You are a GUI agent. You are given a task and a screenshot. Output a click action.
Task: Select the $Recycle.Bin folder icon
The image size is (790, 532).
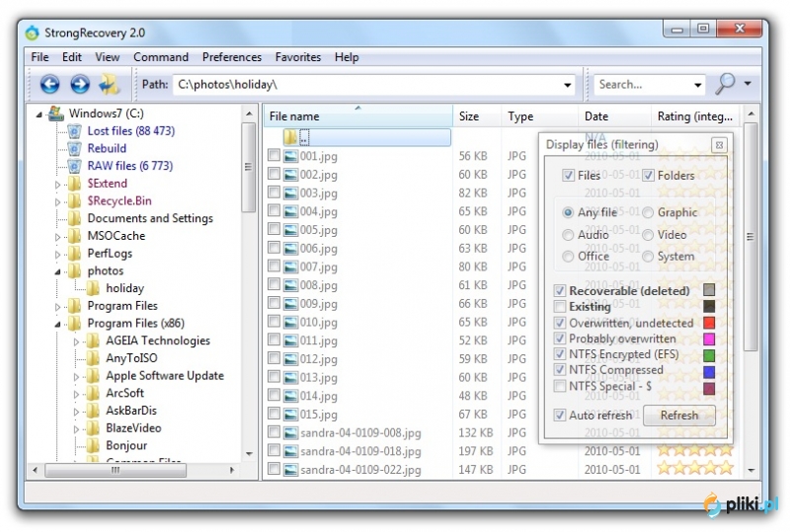75,201
